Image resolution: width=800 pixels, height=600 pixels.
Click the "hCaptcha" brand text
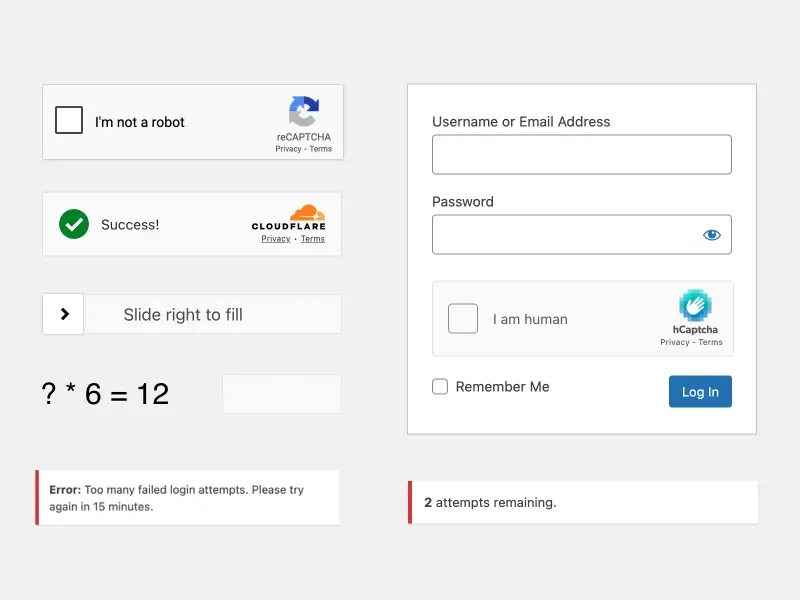point(695,330)
